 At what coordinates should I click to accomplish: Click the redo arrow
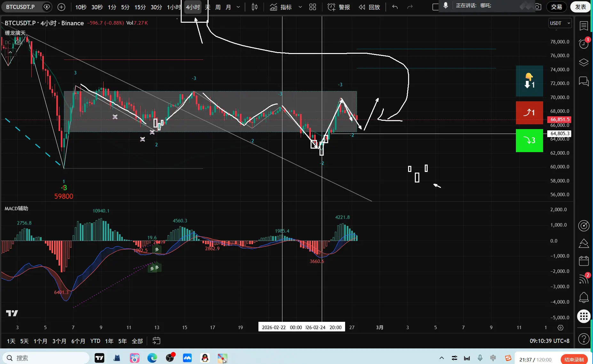[x=410, y=7]
